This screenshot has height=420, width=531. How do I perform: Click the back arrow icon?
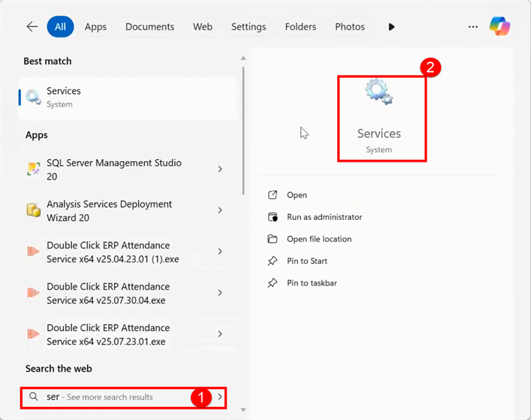click(x=32, y=27)
